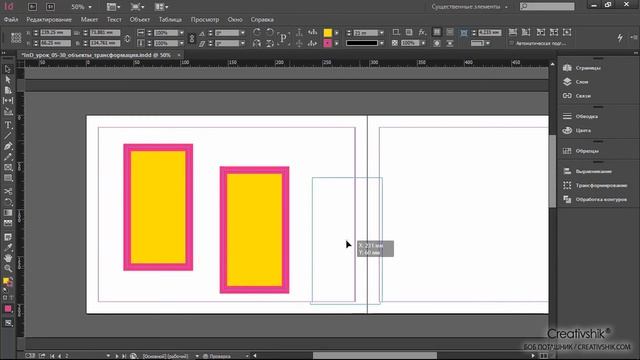Select the Scissors tool

(8, 191)
